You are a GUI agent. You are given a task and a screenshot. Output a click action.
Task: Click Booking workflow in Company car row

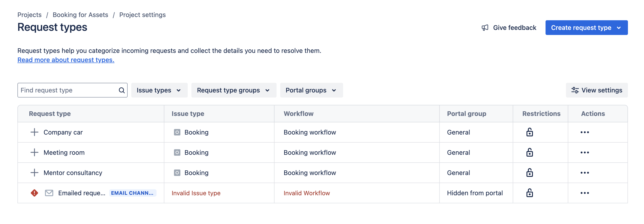point(310,132)
